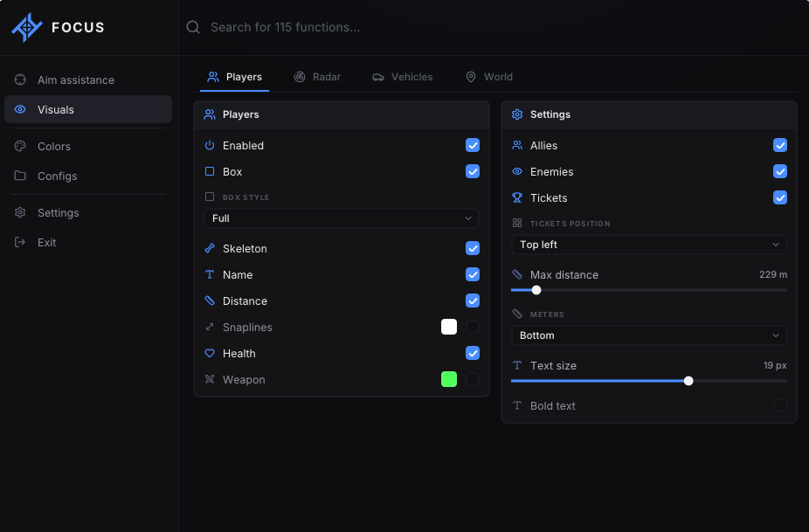Viewport: 809px width, 532px height.
Task: Click the Configs folder icon
Action: pyautogui.click(x=20, y=176)
